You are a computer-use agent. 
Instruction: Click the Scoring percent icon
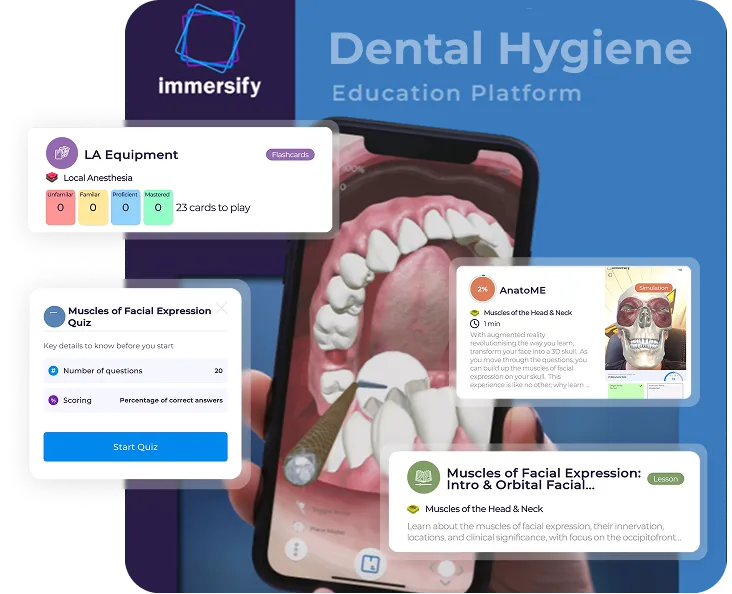coord(53,400)
